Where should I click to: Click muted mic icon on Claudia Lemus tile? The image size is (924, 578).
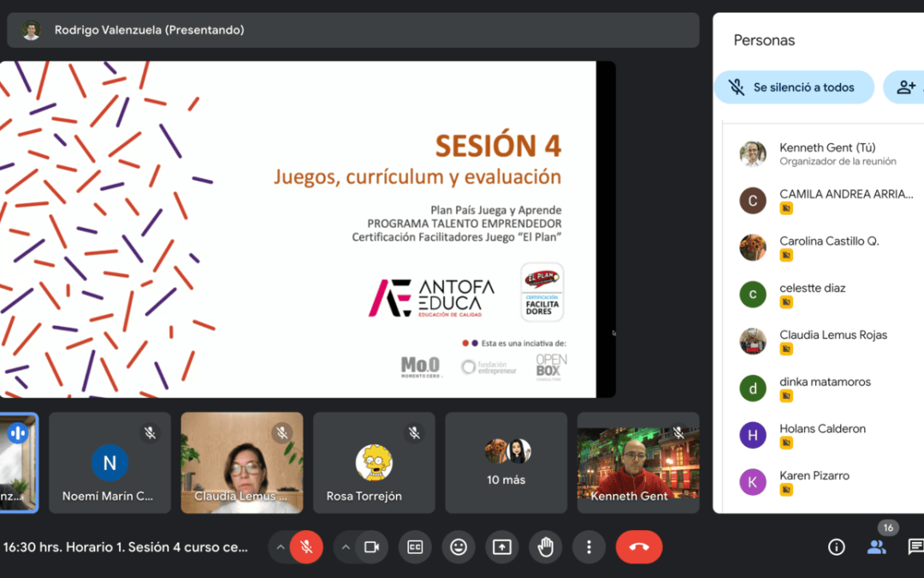pyautogui.click(x=282, y=433)
